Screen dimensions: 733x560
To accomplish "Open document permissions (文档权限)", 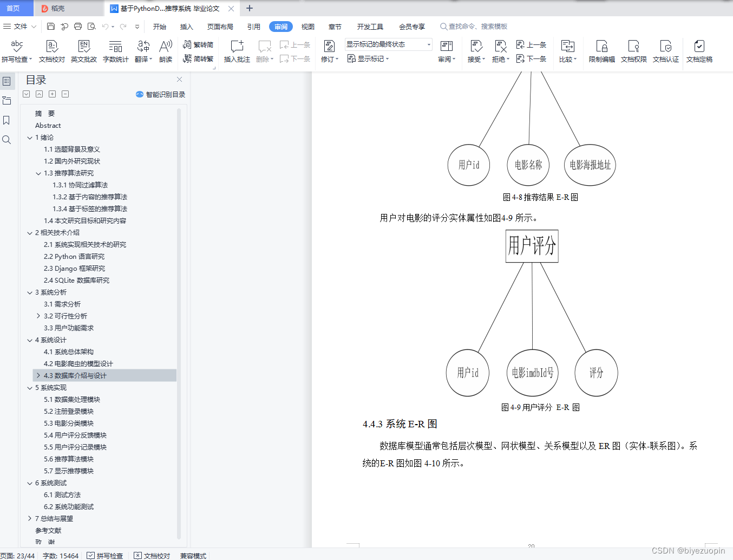I will coord(633,51).
